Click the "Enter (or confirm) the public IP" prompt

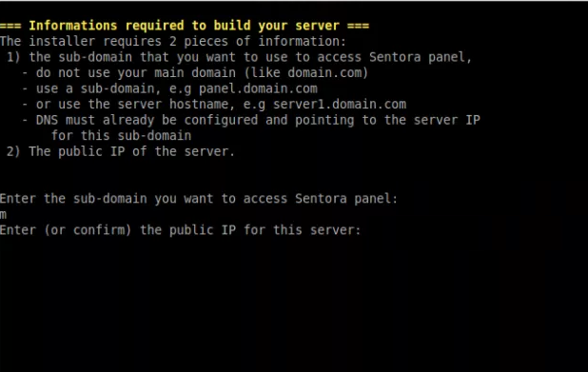[x=181, y=230]
